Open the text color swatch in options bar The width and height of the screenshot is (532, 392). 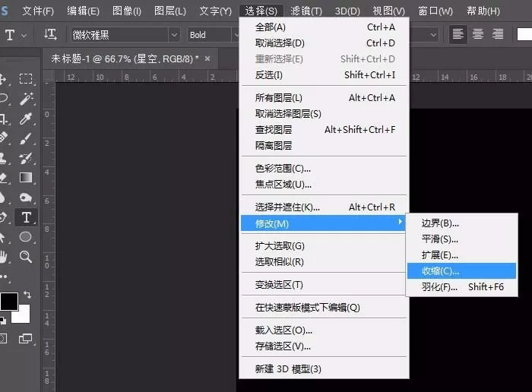click(524, 34)
